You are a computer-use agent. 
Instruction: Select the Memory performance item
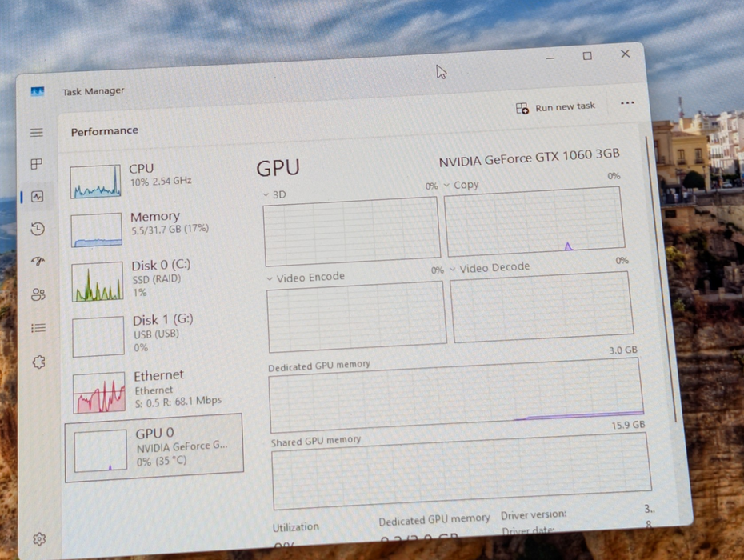click(153, 230)
